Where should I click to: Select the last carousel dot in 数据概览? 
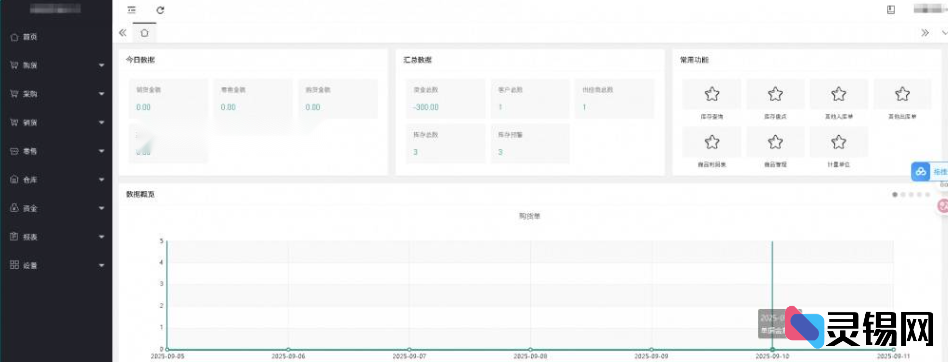(x=927, y=195)
